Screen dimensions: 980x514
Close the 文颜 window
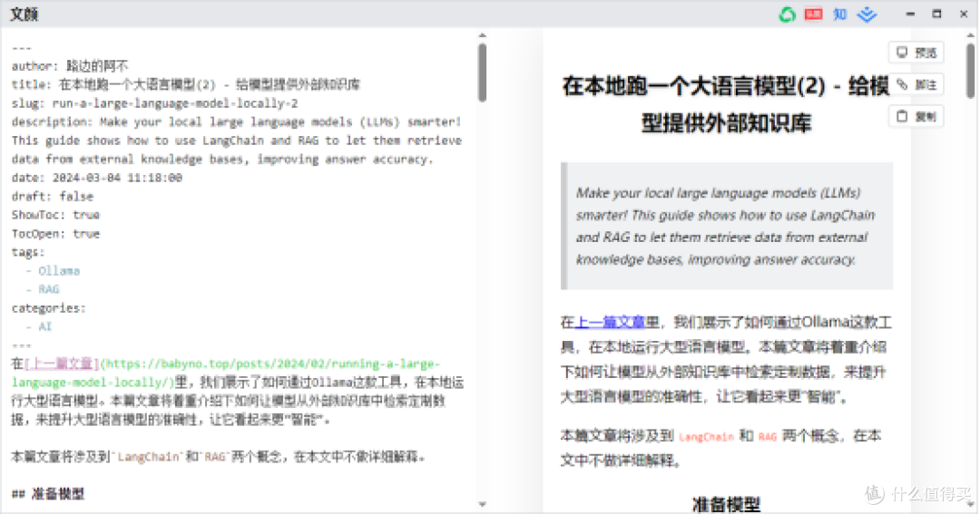964,14
